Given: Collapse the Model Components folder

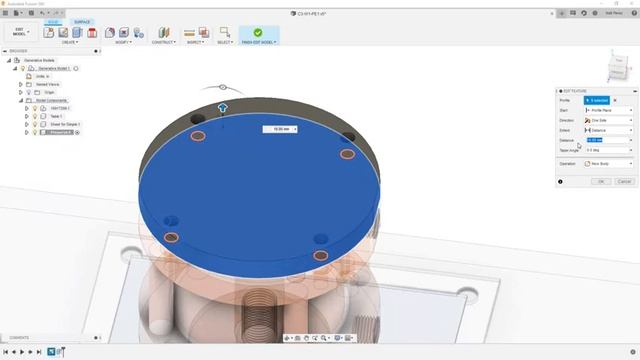Looking at the screenshot, I should click(x=20, y=100).
